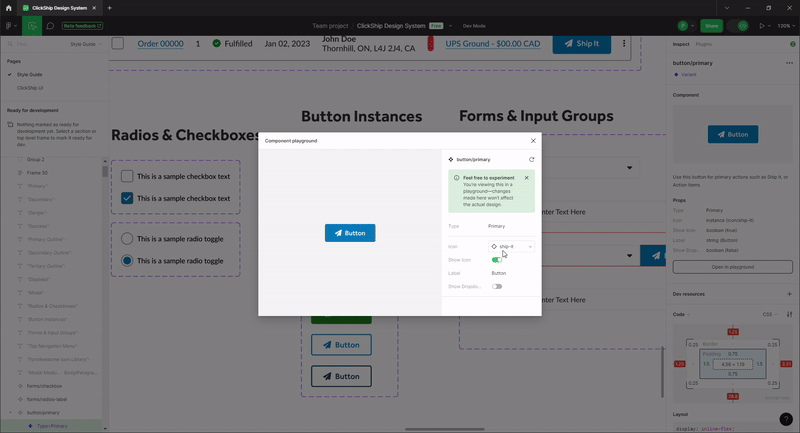This screenshot has height=433, width=800.
Task: Click the Label value field 'Button'
Action: click(x=498, y=273)
